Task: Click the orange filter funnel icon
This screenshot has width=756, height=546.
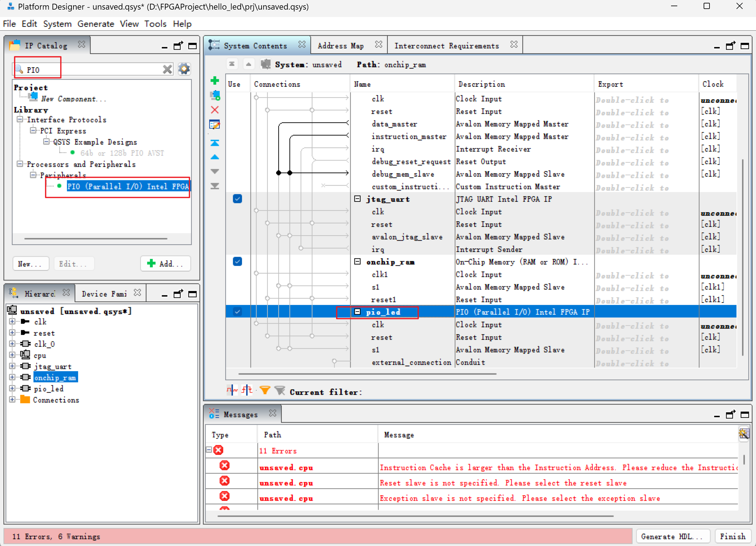Action: pyautogui.click(x=265, y=390)
